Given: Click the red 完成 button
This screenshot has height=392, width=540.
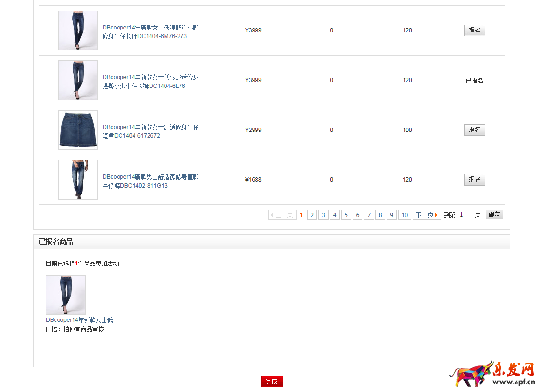Looking at the screenshot, I should pyautogui.click(x=271, y=381).
